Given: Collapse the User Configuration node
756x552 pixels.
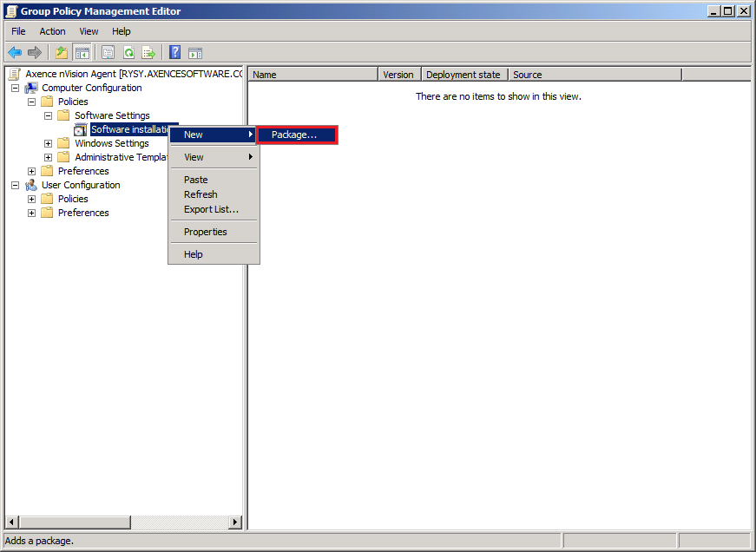Looking at the screenshot, I should click(15, 185).
